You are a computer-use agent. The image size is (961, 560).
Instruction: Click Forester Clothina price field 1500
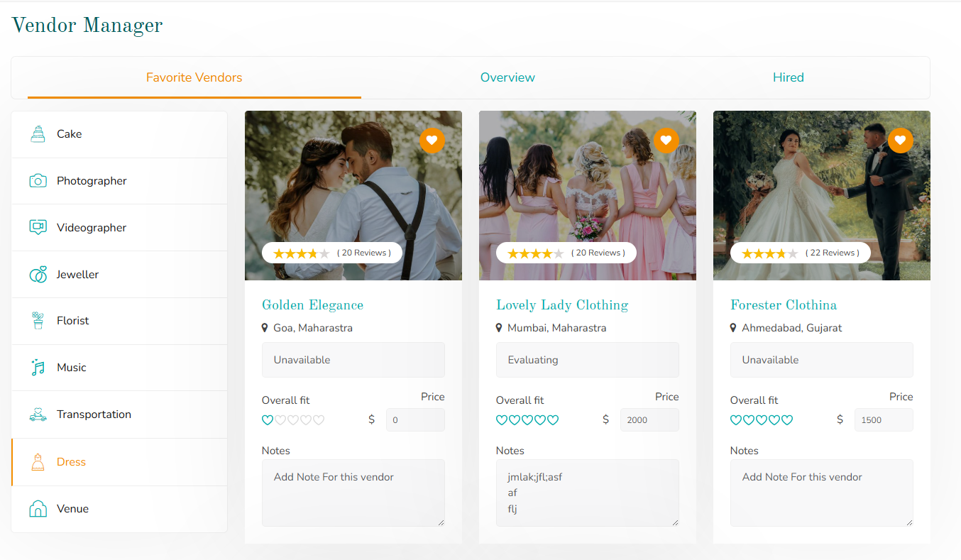pyautogui.click(x=884, y=419)
